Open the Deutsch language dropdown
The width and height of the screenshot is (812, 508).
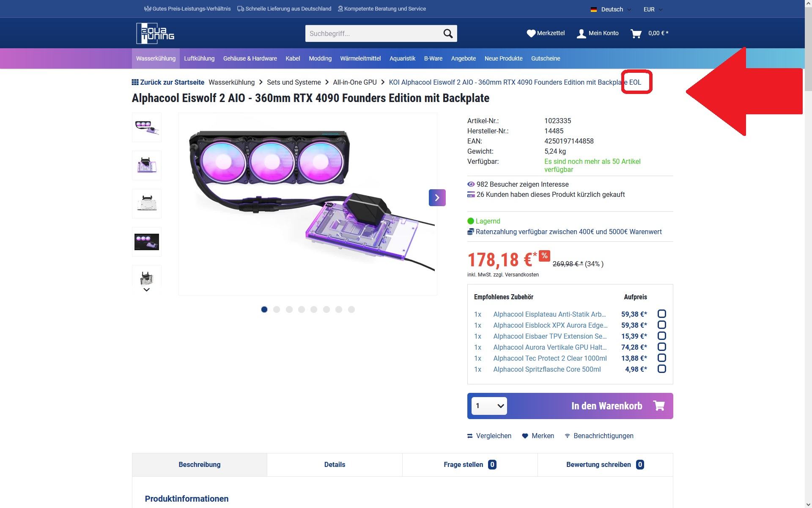612,9
